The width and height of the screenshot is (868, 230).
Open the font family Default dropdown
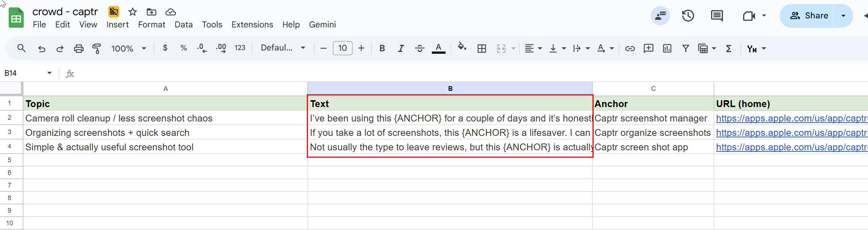pyautogui.click(x=283, y=48)
